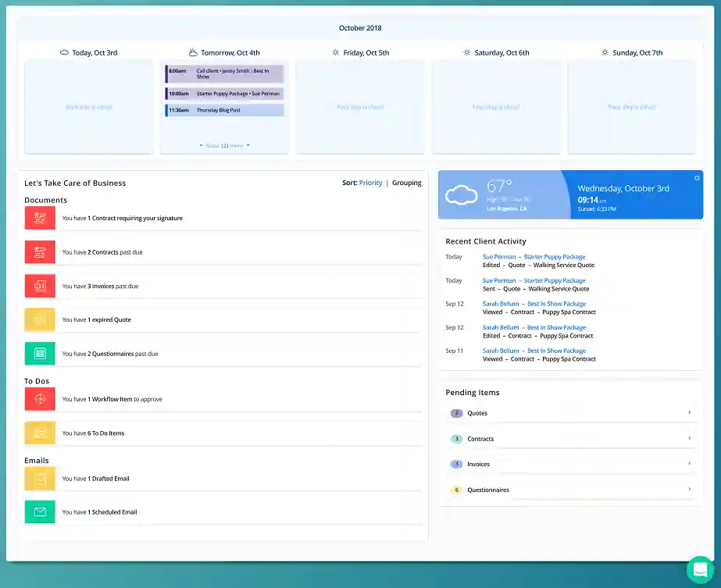Click the workflow item approve icon

[40, 399]
